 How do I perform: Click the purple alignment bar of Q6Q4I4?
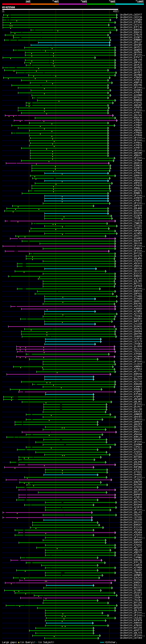point(58,163)
